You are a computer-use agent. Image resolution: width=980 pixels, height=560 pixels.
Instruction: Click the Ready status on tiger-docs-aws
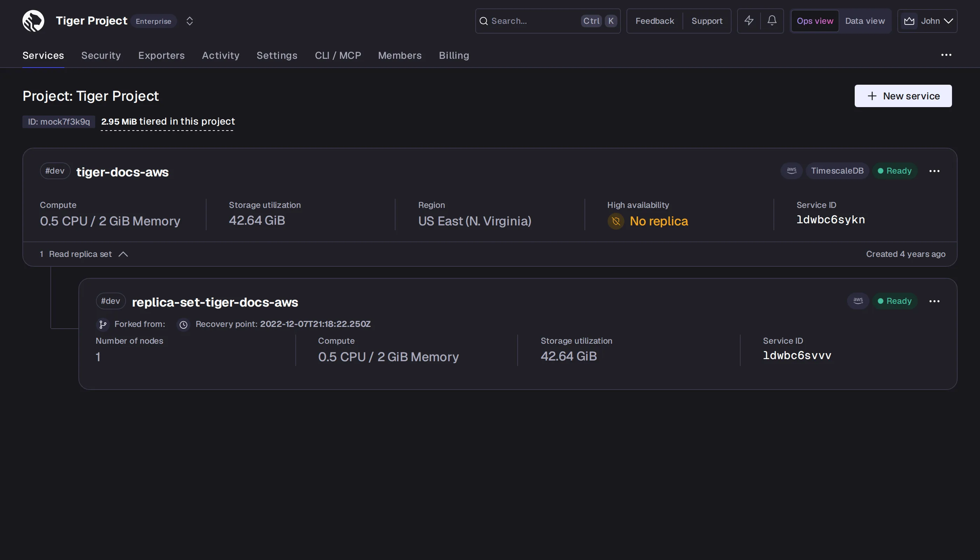tap(894, 170)
